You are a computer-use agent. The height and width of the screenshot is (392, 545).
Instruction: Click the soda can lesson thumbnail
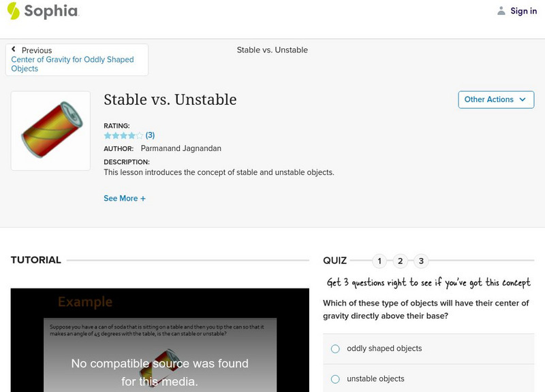click(x=50, y=129)
